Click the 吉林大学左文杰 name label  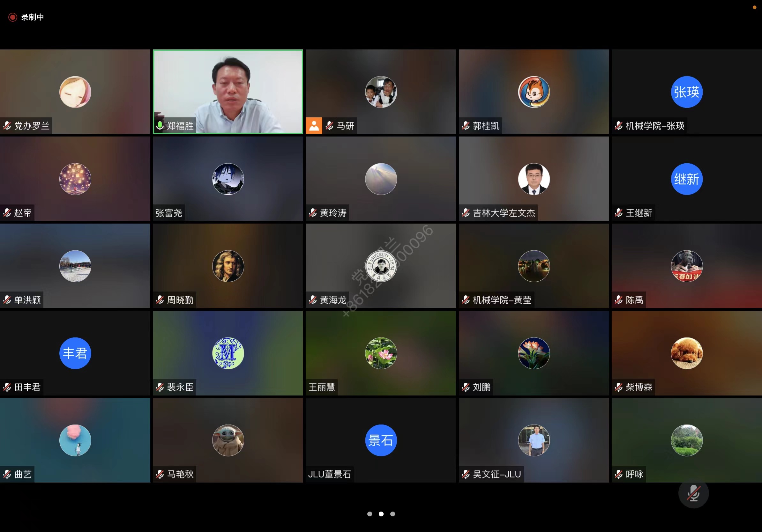click(504, 213)
